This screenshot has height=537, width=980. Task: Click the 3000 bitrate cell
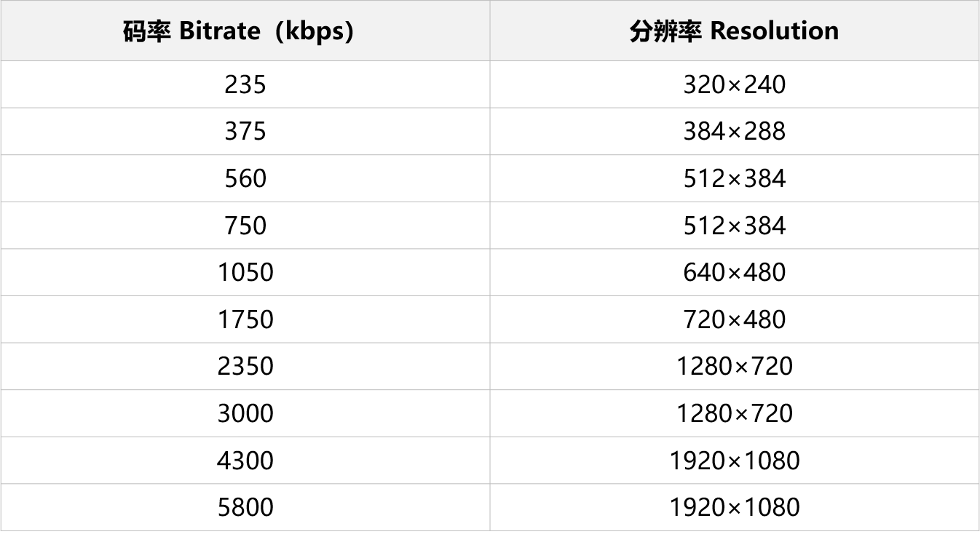(245, 413)
